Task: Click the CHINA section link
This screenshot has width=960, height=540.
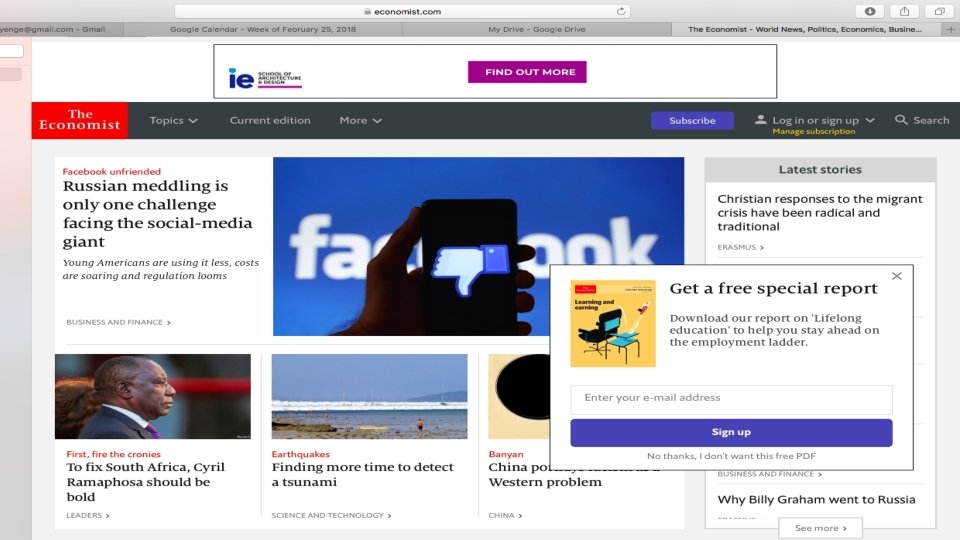Action: click(x=505, y=516)
